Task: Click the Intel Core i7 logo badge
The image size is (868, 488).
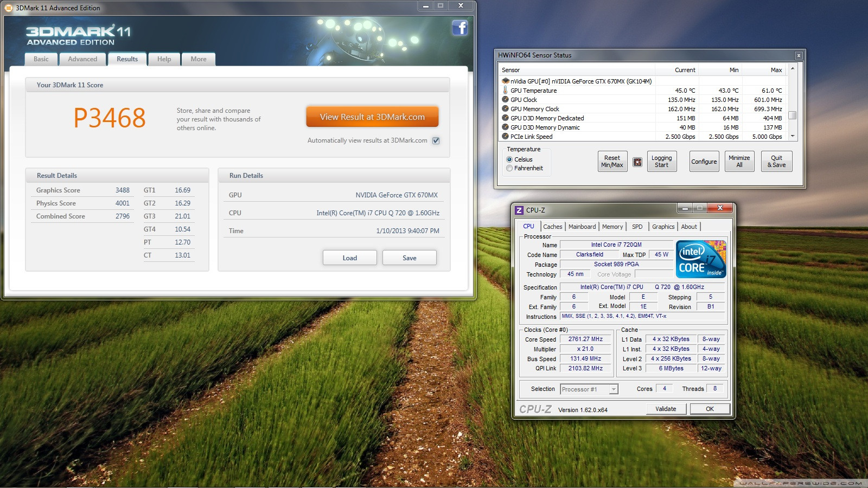Action: coord(701,259)
